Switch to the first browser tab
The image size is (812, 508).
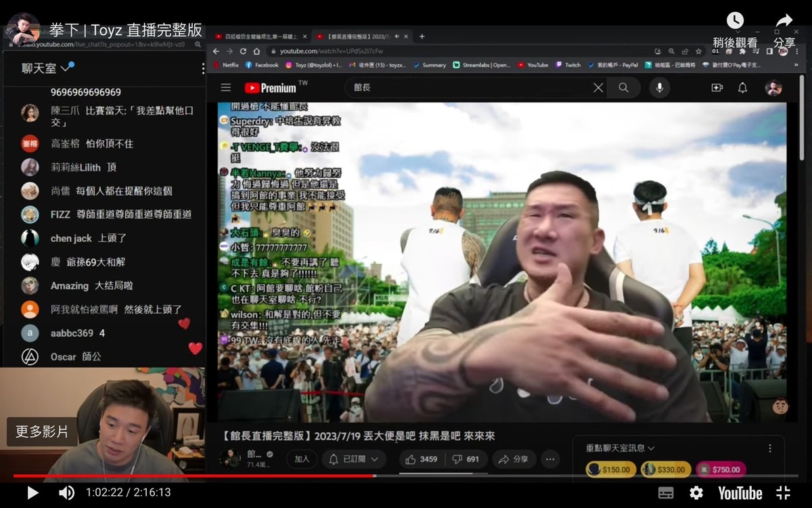pos(261,36)
